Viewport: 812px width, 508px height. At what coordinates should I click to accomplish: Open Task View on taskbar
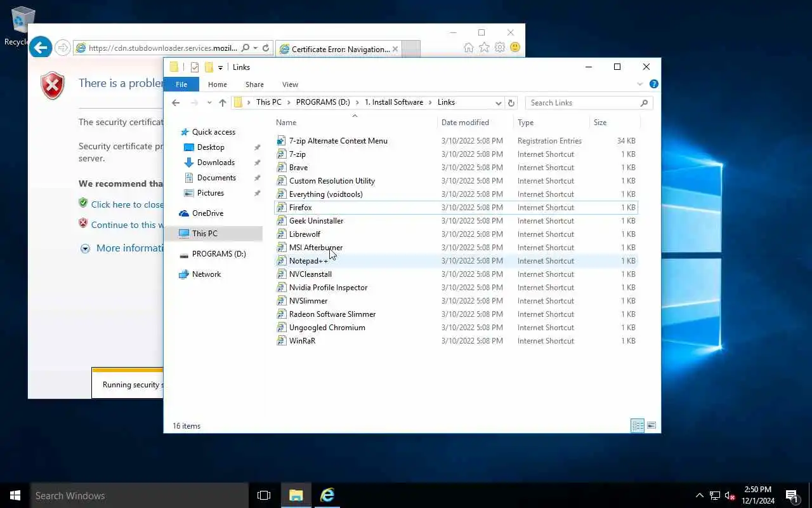(x=264, y=495)
